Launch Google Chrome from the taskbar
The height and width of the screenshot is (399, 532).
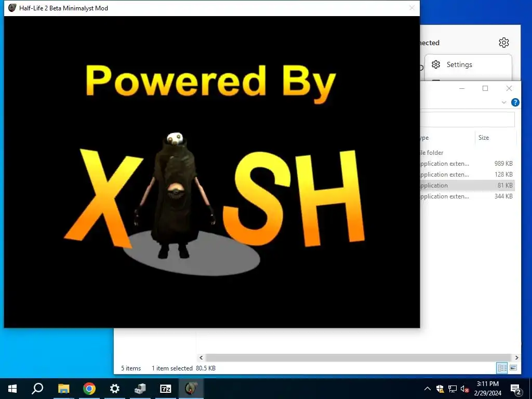89,389
